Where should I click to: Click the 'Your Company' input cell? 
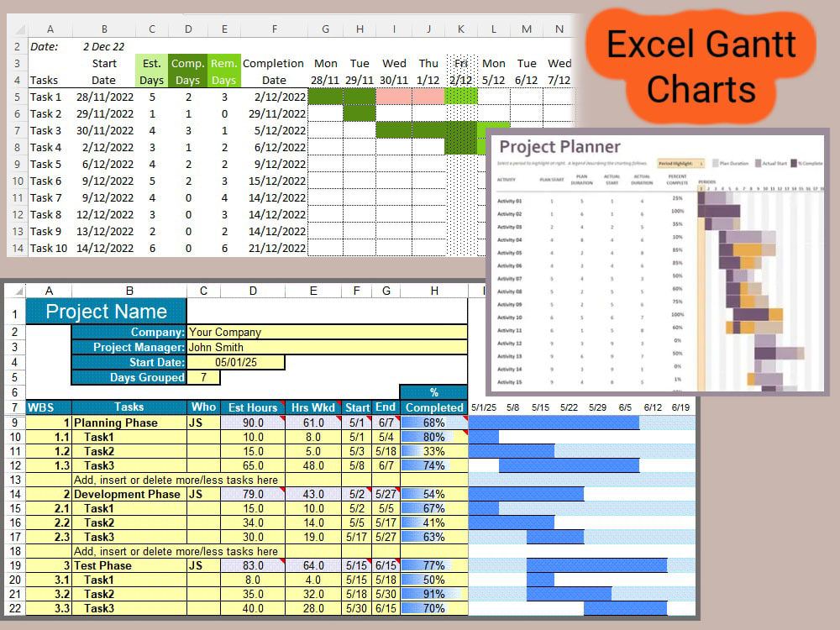pos(327,332)
